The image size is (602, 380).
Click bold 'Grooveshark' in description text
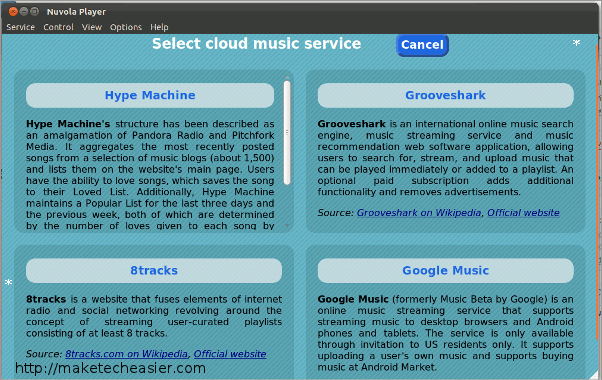(x=351, y=124)
